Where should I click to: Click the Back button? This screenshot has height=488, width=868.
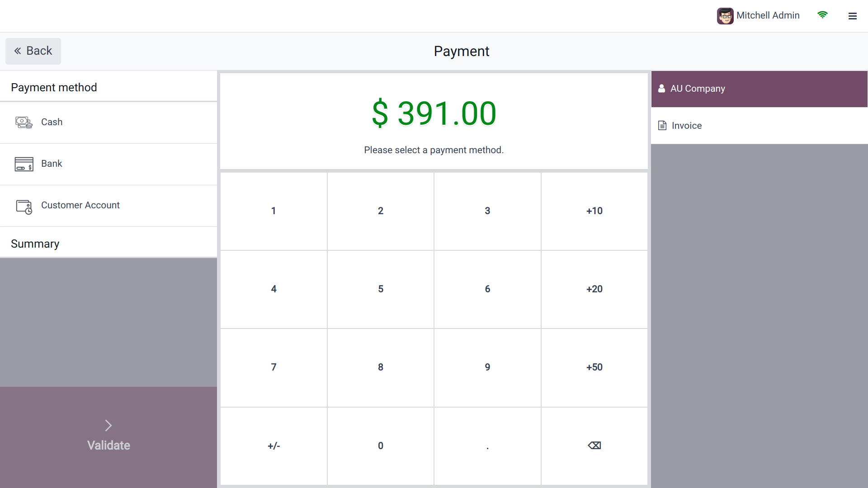pos(33,51)
